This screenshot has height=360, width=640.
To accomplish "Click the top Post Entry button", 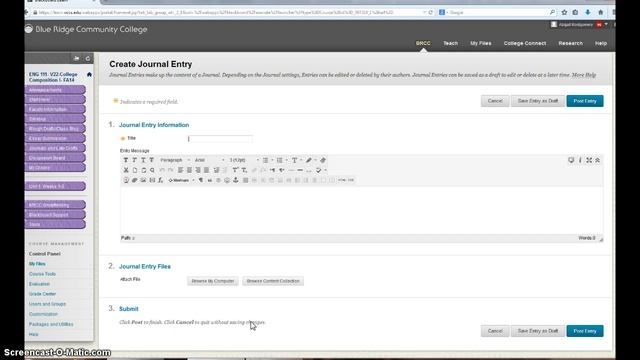I will tap(585, 101).
